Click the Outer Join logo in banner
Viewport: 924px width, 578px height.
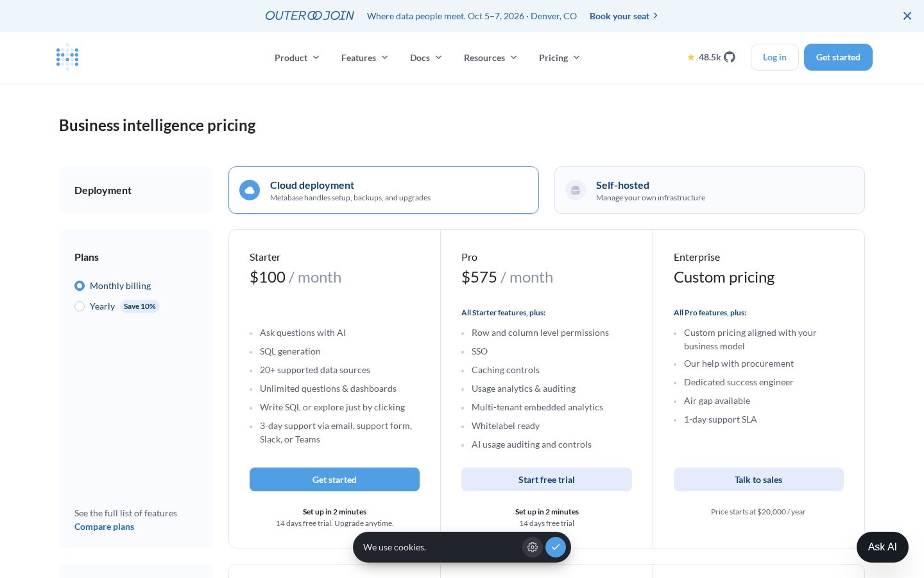tap(309, 15)
